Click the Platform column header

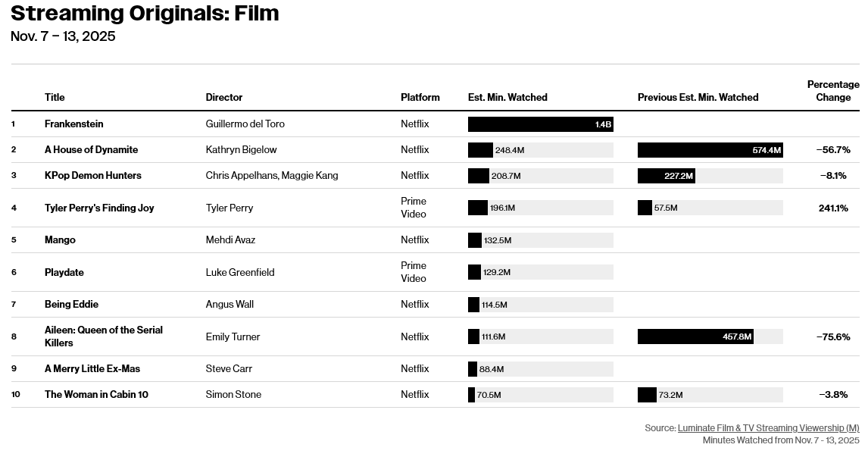click(420, 97)
